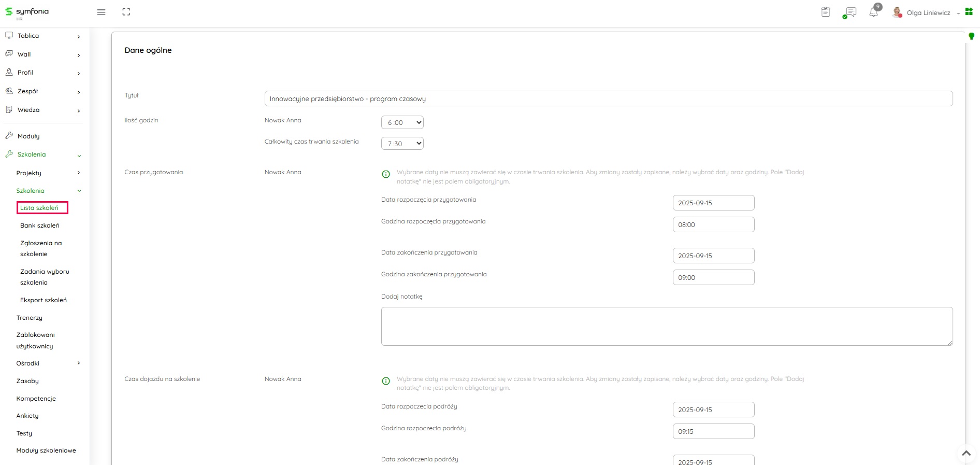Open the chat messages icon

(x=850, y=12)
